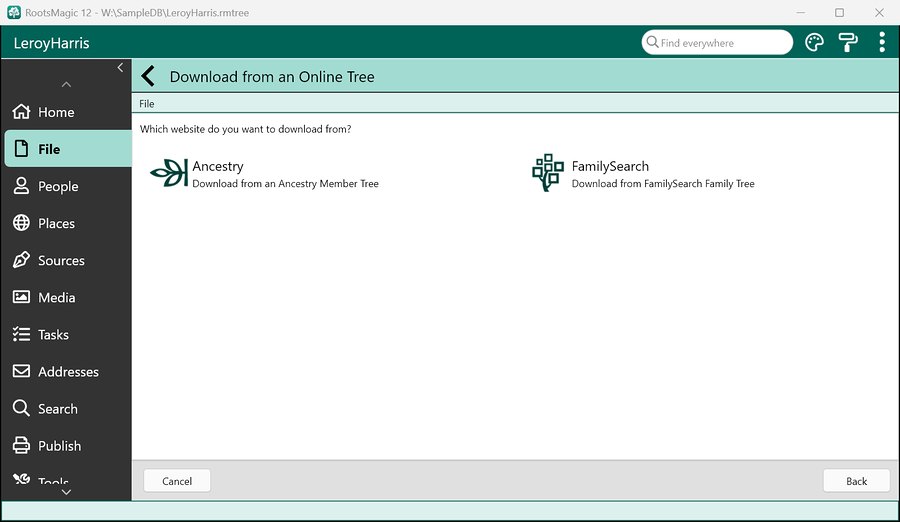Image resolution: width=900 pixels, height=522 pixels.
Task: Open the Media menu item label
Action: 57,297
